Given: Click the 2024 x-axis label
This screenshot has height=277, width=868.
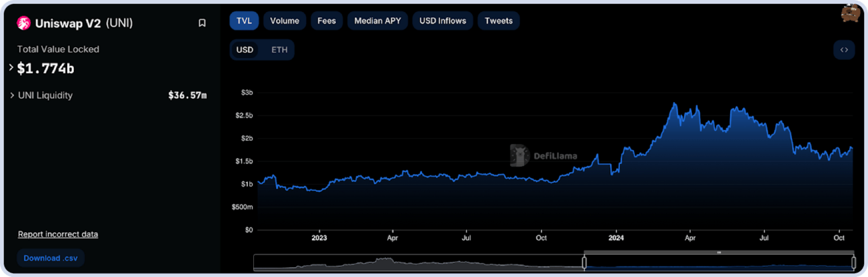Looking at the screenshot, I should pos(616,238).
